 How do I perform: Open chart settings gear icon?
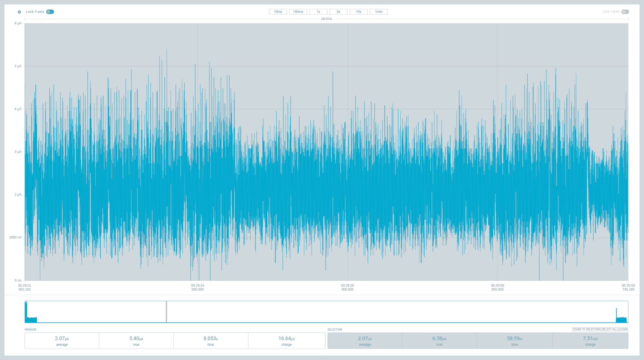(19, 12)
